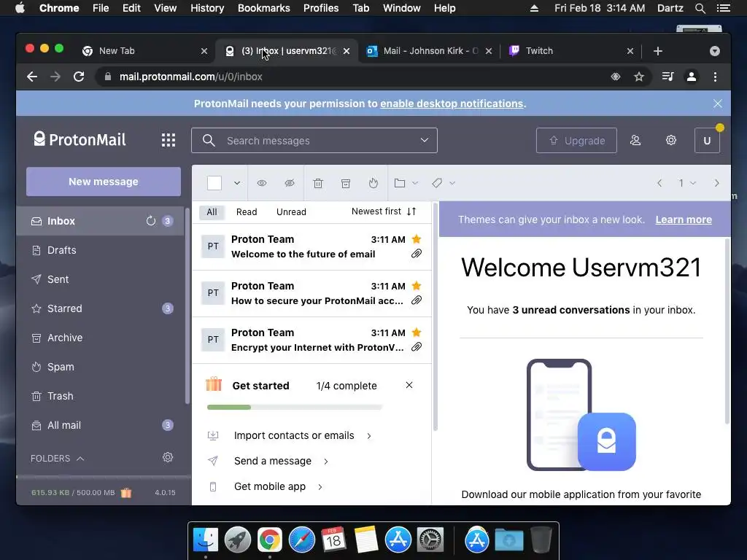Focus the Search messages field
This screenshot has height=560, width=747.
pos(314,141)
